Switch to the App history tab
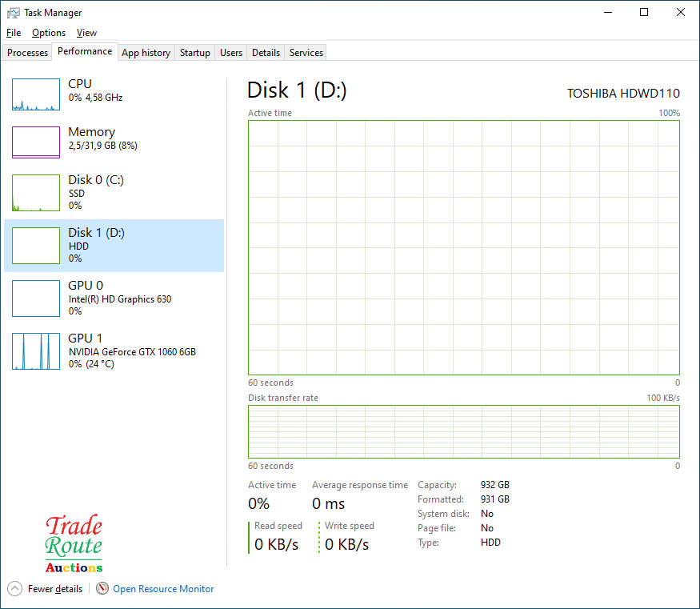The width and height of the screenshot is (700, 609). 146,53
